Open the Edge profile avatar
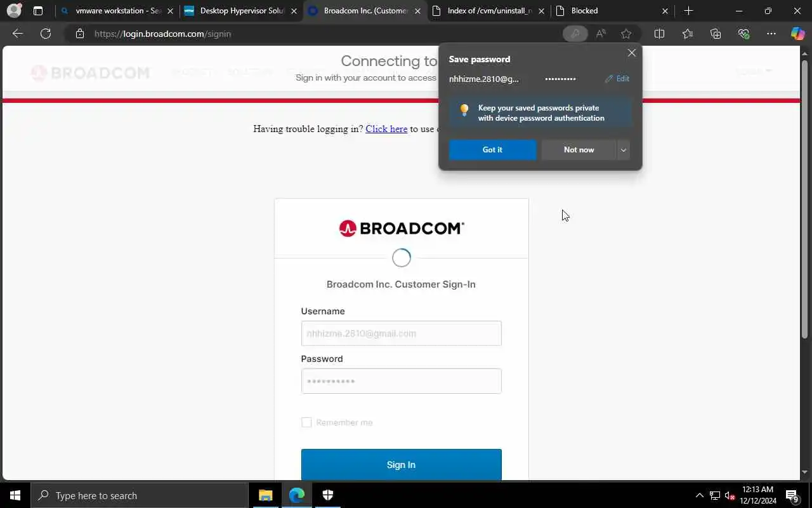Screen dimensions: 812x508 [x=14, y=11]
